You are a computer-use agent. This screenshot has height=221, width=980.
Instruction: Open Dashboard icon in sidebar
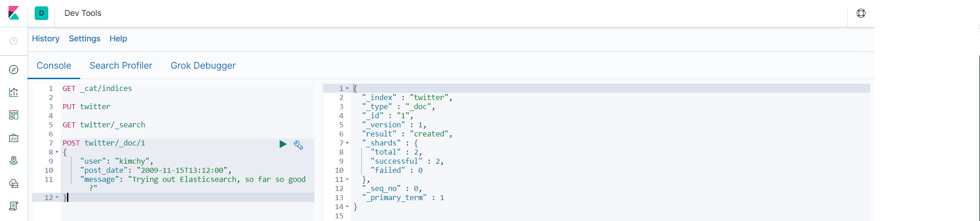[14, 115]
